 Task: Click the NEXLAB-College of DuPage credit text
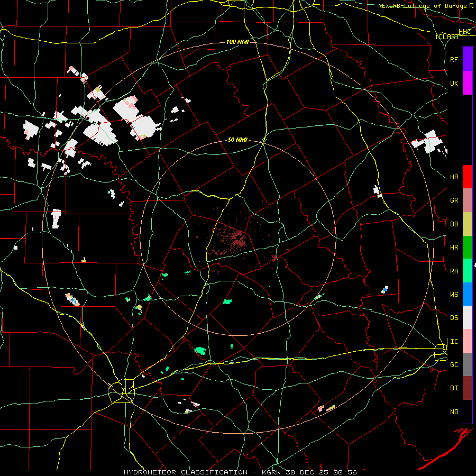(x=422, y=6)
